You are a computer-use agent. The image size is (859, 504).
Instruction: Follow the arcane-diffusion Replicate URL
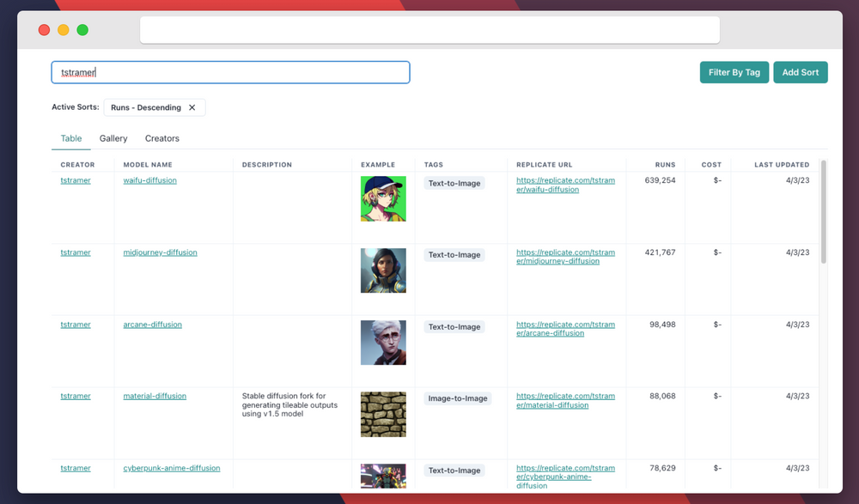point(565,329)
